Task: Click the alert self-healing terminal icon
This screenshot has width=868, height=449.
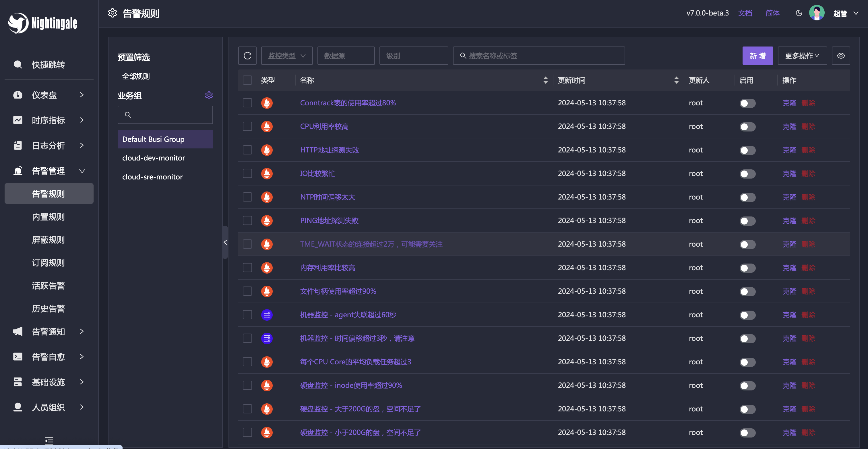Action: pos(18,357)
